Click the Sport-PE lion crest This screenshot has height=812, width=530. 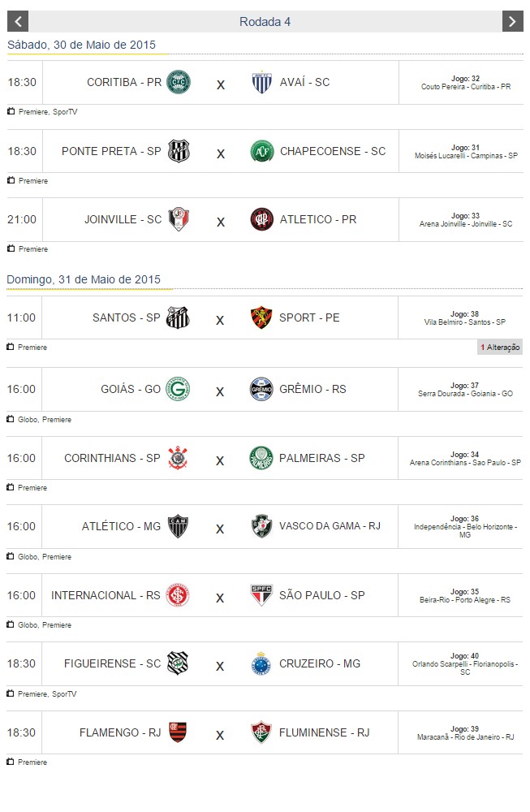coord(261,317)
